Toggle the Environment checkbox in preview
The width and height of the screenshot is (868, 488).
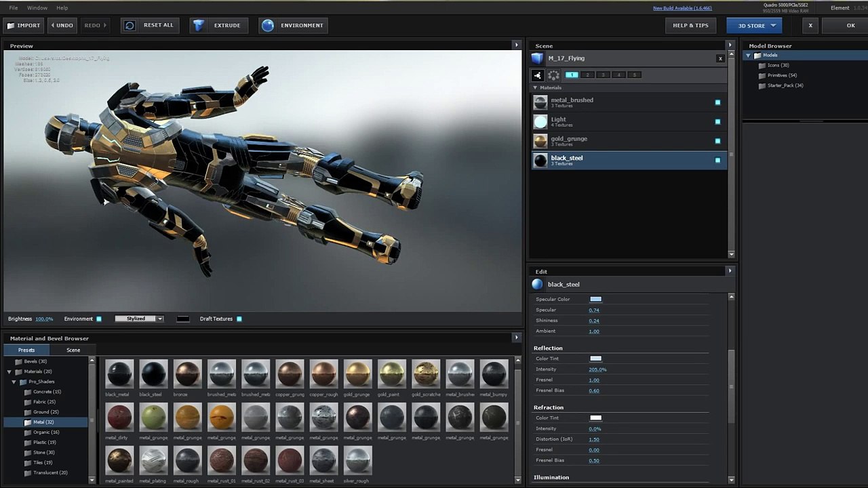click(x=99, y=319)
